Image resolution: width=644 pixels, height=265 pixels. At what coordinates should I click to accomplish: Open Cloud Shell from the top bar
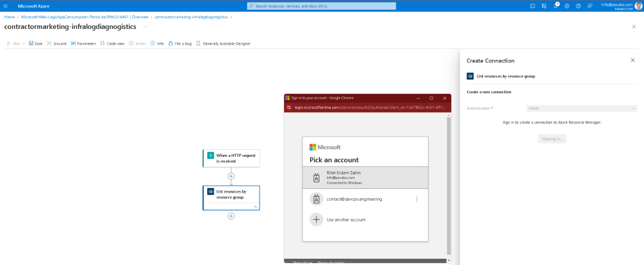pos(532,6)
